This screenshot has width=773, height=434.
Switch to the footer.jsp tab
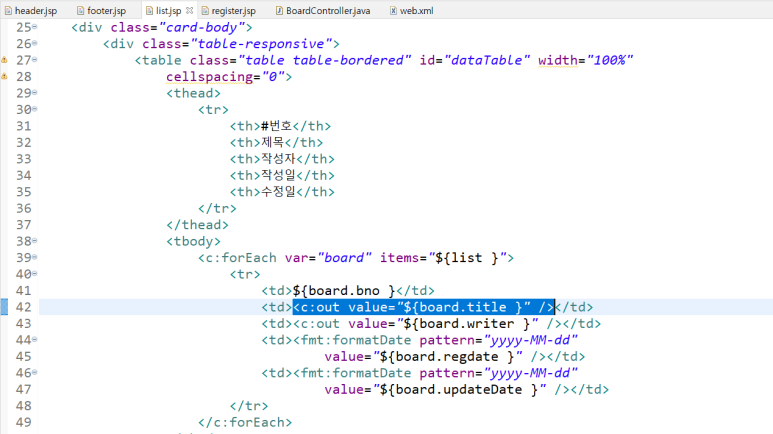tap(102, 10)
